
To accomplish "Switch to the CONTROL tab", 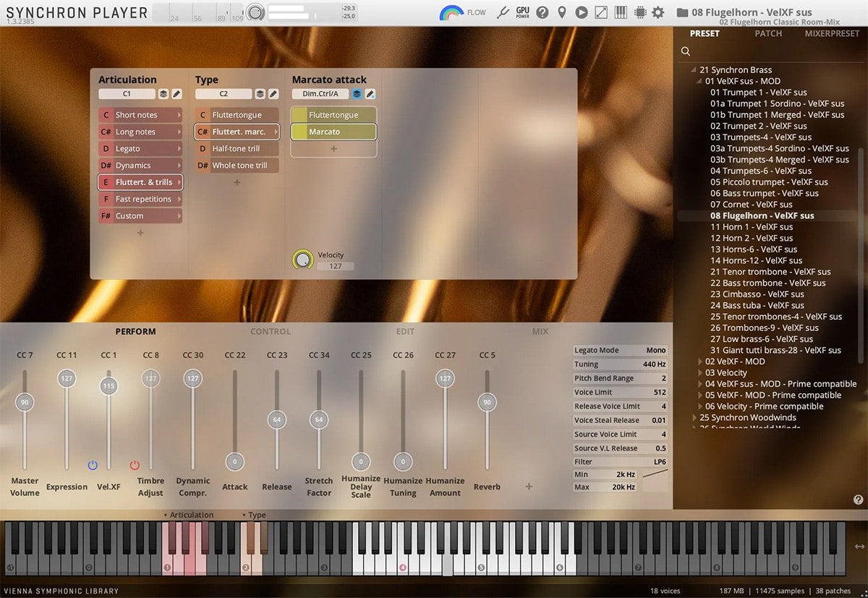I will [x=271, y=332].
